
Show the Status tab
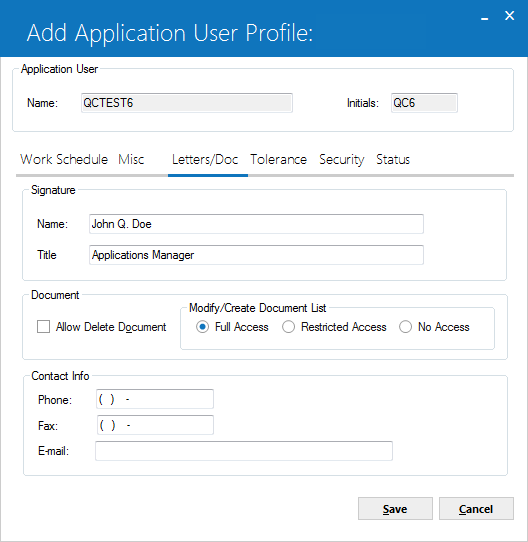click(393, 159)
